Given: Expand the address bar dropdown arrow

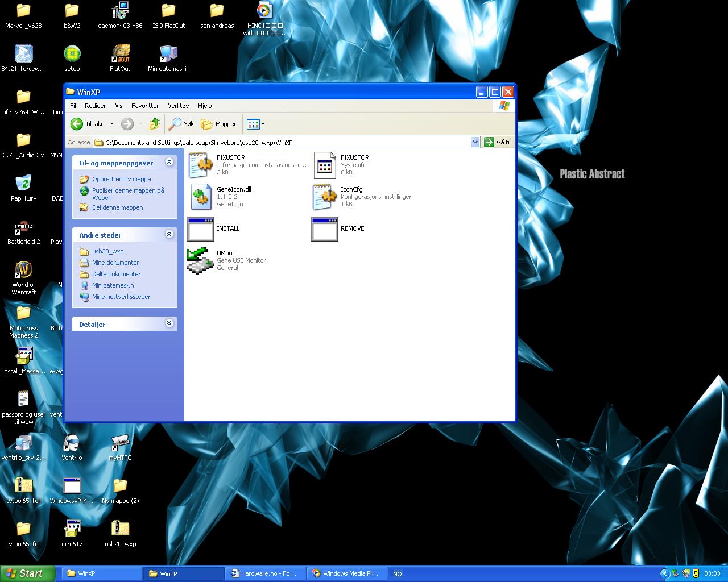Looking at the screenshot, I should [475, 142].
